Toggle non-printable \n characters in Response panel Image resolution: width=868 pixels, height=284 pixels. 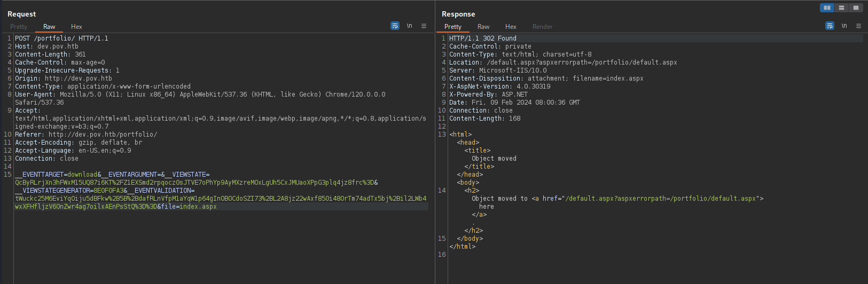point(844,26)
